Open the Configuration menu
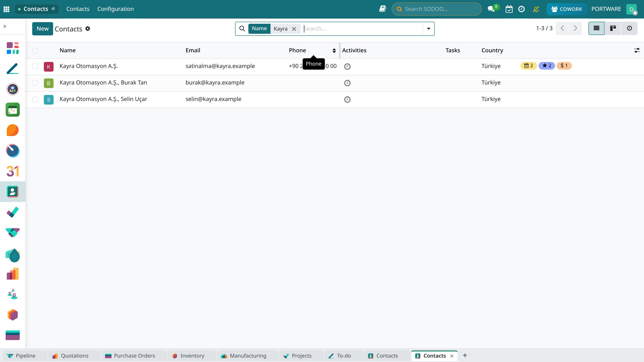This screenshot has height=362, width=644. click(116, 9)
